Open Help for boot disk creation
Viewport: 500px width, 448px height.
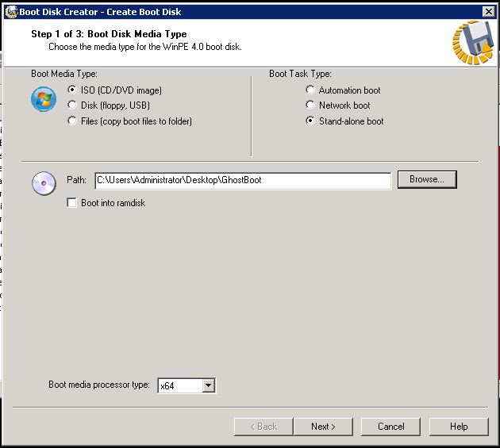point(459,427)
